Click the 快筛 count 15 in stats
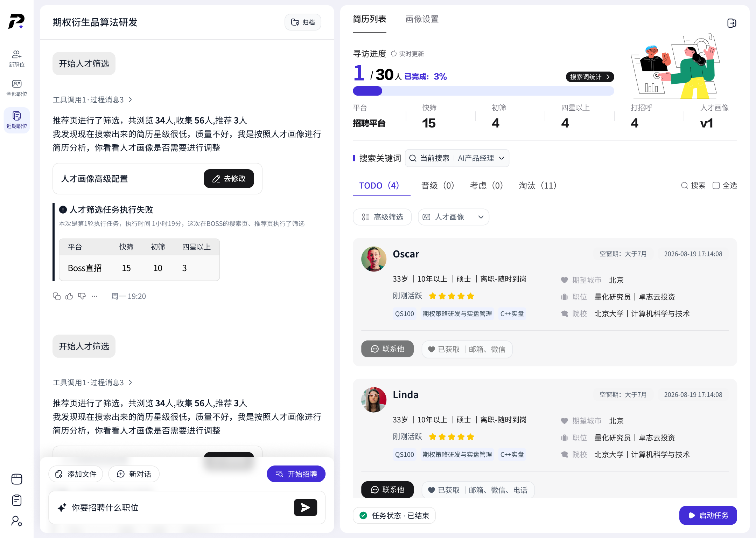The width and height of the screenshot is (756, 538). [429, 123]
